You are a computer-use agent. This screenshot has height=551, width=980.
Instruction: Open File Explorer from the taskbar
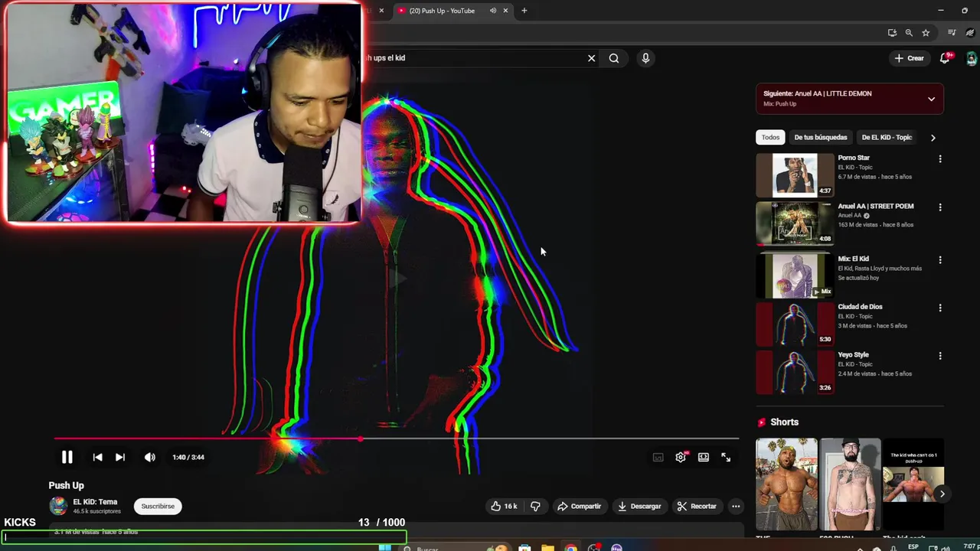click(547, 547)
